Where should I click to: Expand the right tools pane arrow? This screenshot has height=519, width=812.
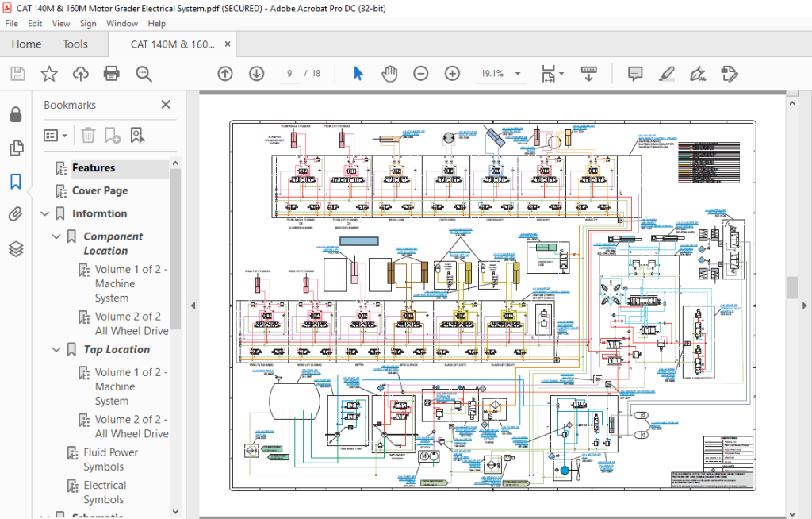pos(804,306)
